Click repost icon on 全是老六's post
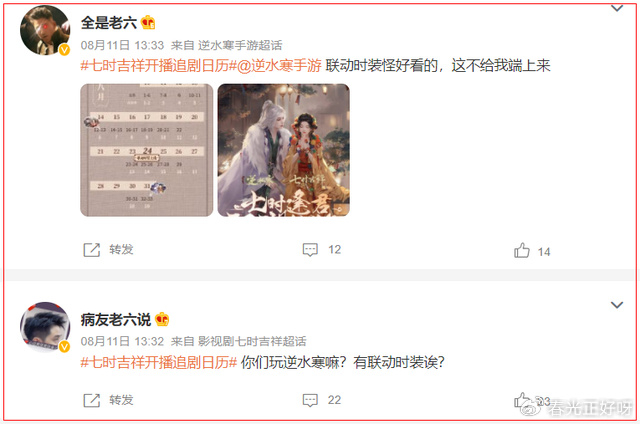 (91, 250)
